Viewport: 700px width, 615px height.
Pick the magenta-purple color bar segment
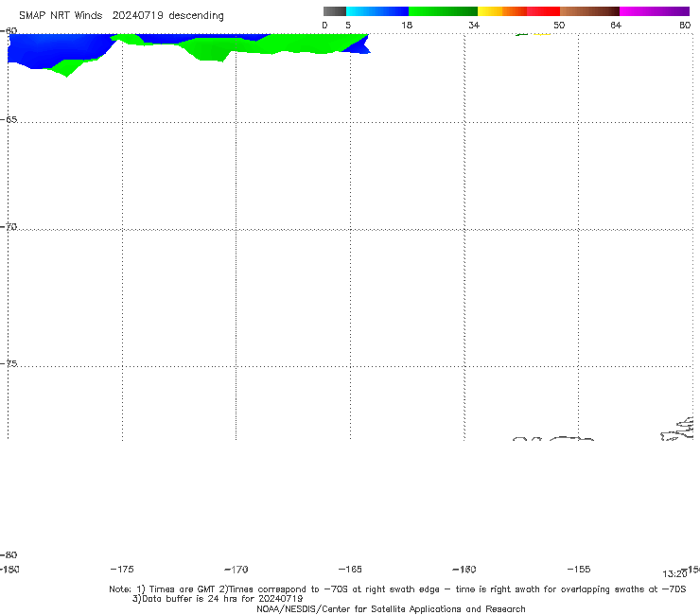tap(655, 11)
